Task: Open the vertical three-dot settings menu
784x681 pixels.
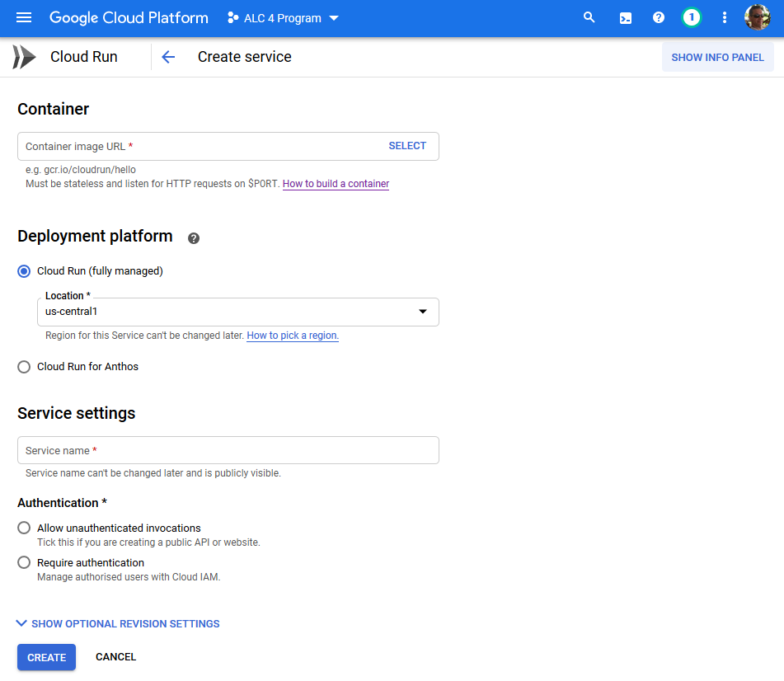Action: 724,18
